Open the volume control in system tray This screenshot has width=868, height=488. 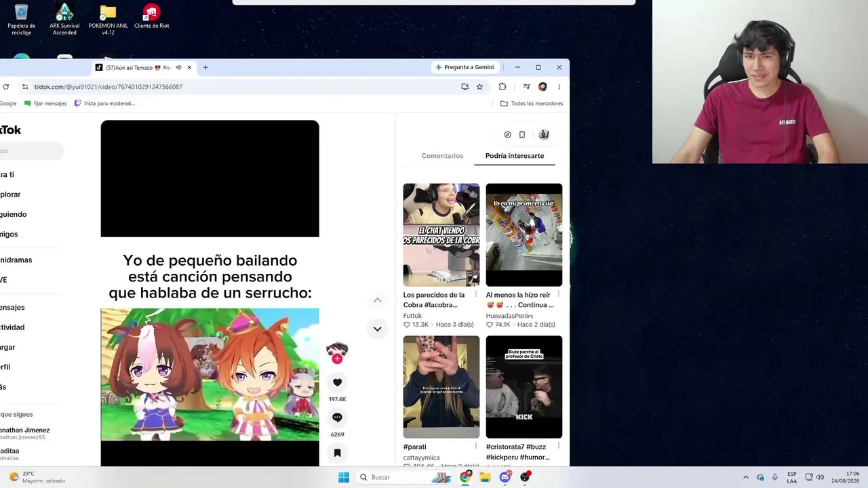tap(820, 477)
